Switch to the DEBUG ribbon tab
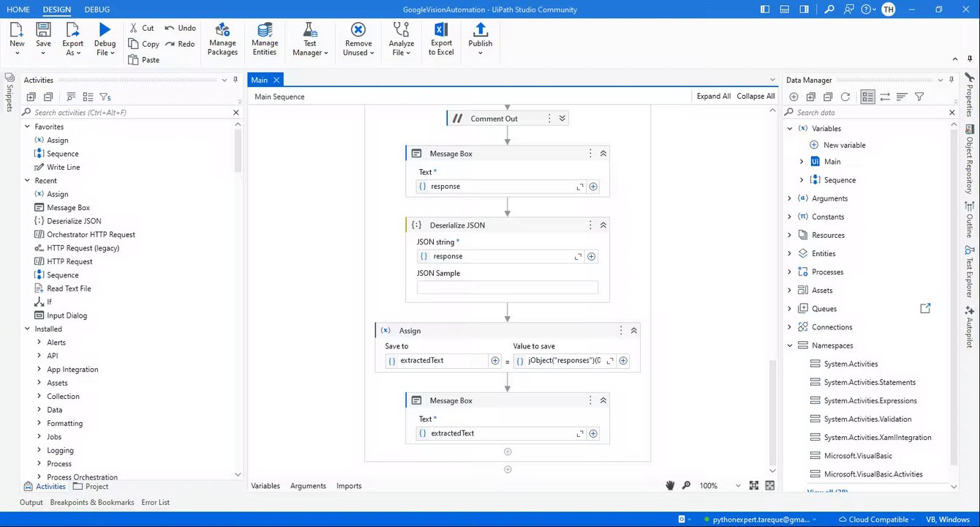 (x=97, y=10)
